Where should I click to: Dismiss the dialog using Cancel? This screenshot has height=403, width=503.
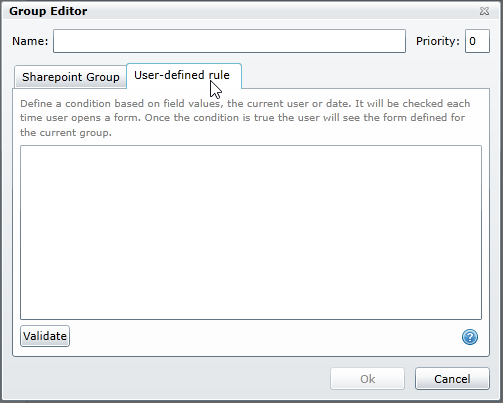(452, 379)
